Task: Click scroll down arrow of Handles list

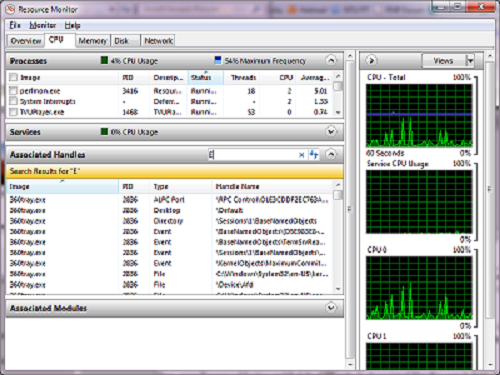Action: (x=338, y=289)
